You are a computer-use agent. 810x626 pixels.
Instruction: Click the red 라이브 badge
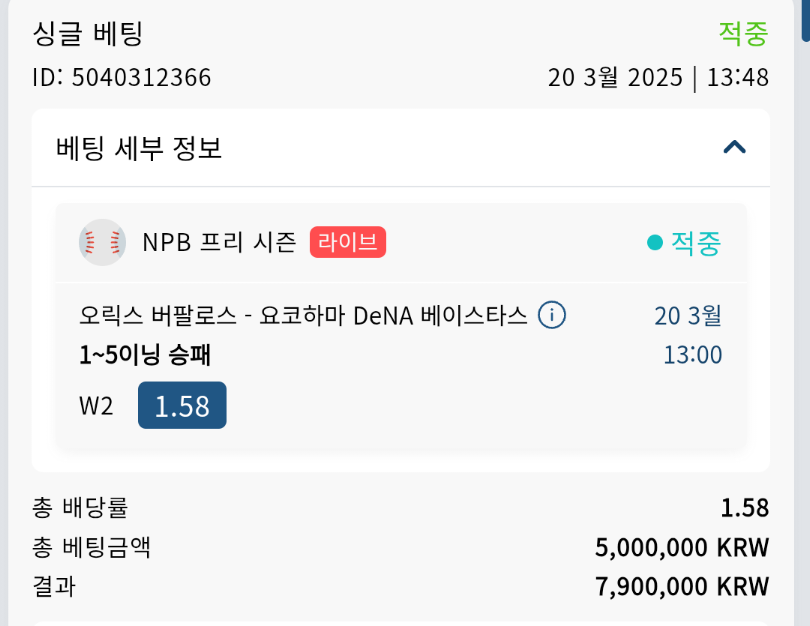pos(347,242)
